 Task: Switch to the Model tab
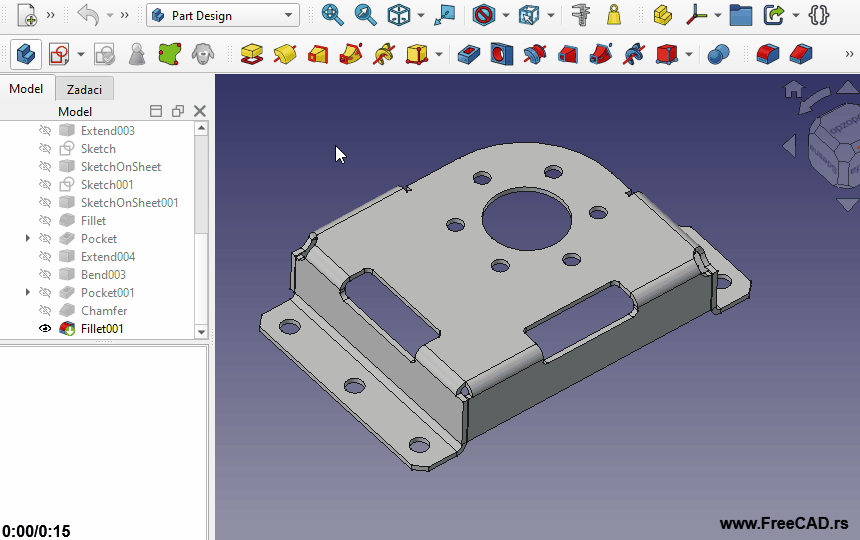[x=26, y=88]
